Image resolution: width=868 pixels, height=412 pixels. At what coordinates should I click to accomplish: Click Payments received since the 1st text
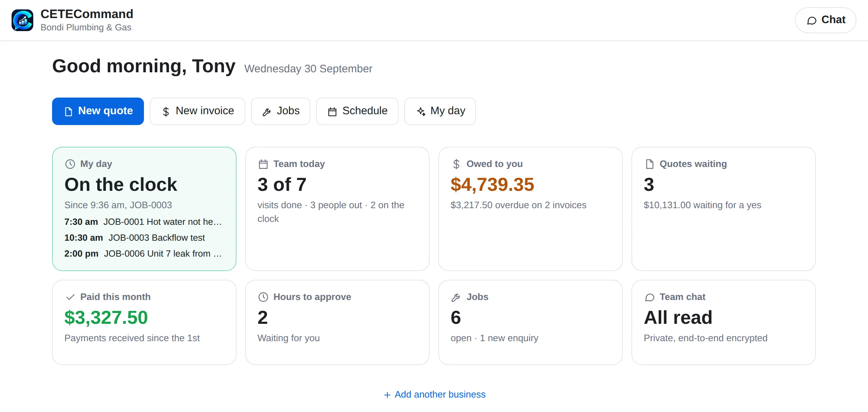point(132,338)
